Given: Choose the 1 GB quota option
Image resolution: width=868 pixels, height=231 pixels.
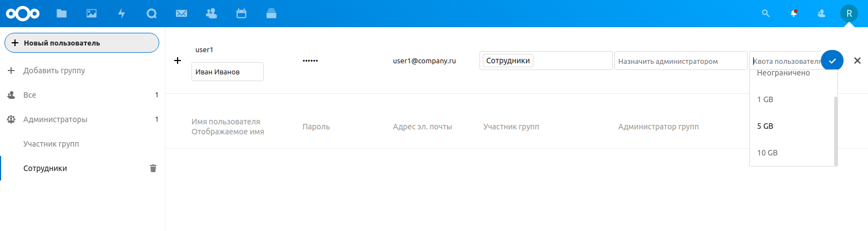Looking at the screenshot, I should (791, 99).
